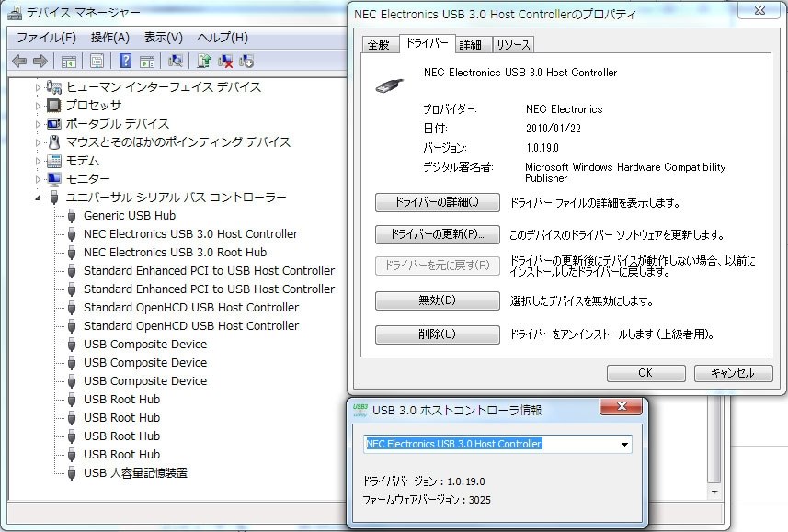
Task: Select the last USB Root Hub entry
Action: (x=121, y=455)
